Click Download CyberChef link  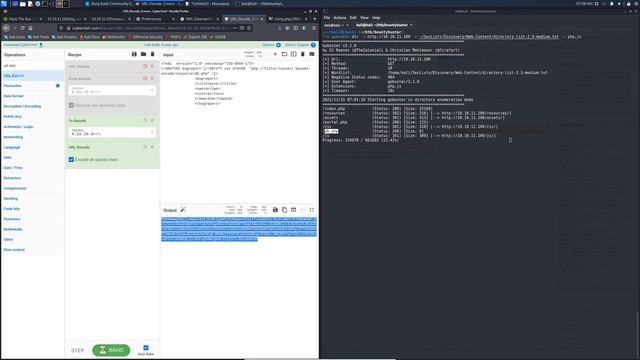tap(23, 45)
